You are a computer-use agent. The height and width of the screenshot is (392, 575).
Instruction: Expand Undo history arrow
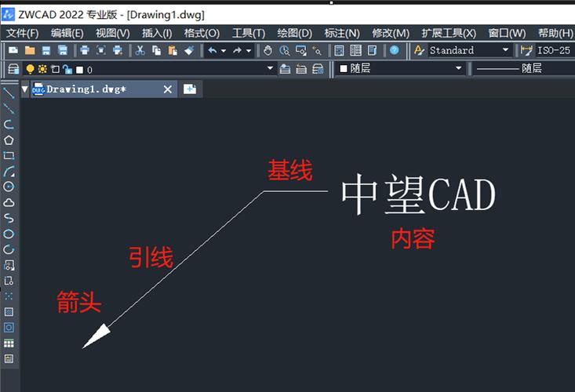[x=224, y=50]
